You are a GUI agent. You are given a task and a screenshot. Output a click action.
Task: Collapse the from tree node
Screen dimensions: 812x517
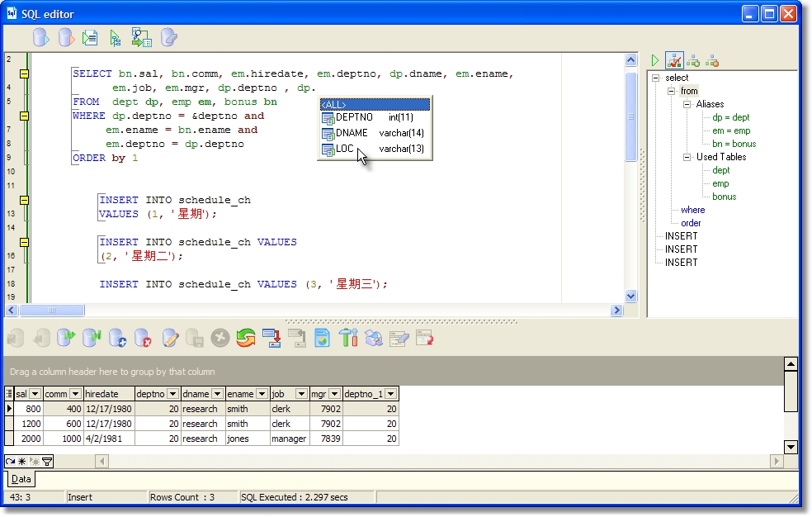(672, 91)
